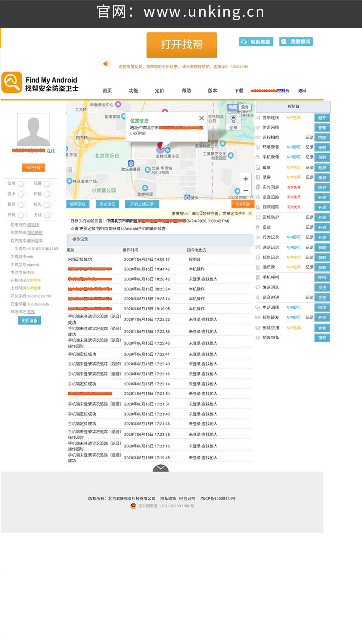The image size is (362, 644).
Task: Click the 截屏 screenshot icon
Action: click(x=258, y=167)
